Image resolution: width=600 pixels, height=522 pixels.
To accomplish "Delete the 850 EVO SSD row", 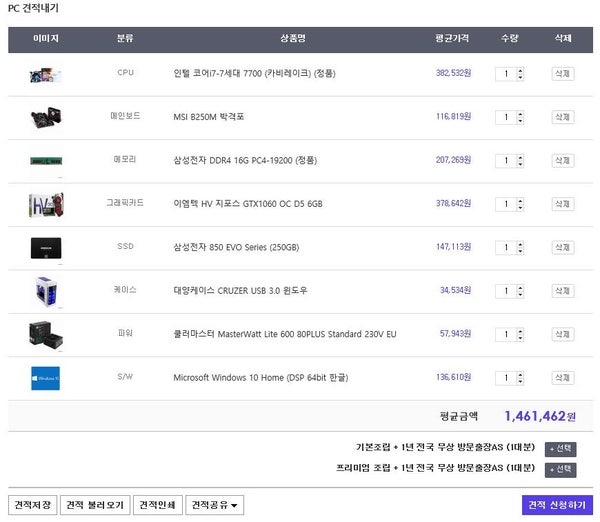I will point(562,247).
